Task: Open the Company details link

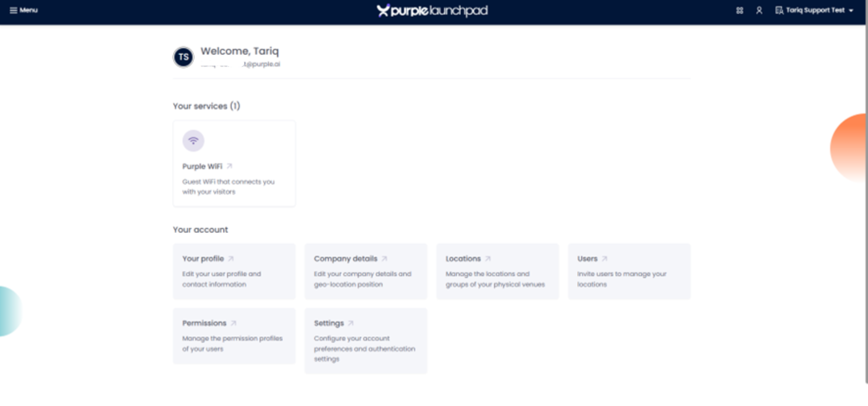Action: point(345,259)
